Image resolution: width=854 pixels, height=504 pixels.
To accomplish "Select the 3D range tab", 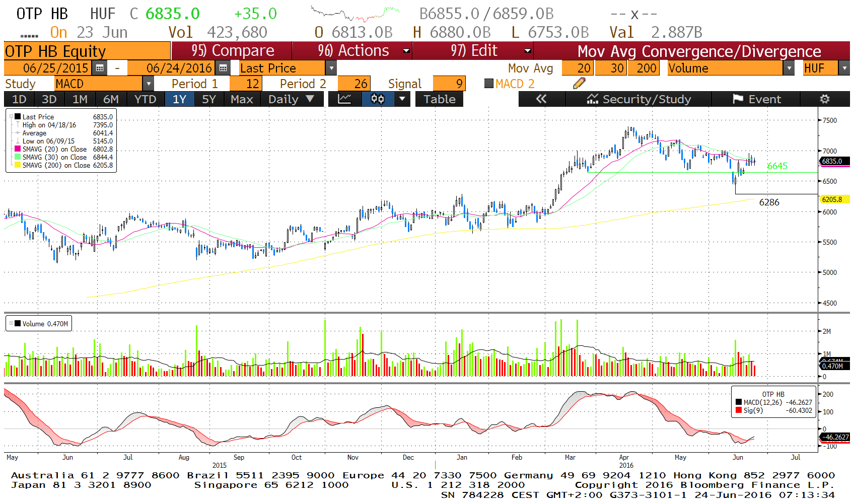I will (49, 99).
